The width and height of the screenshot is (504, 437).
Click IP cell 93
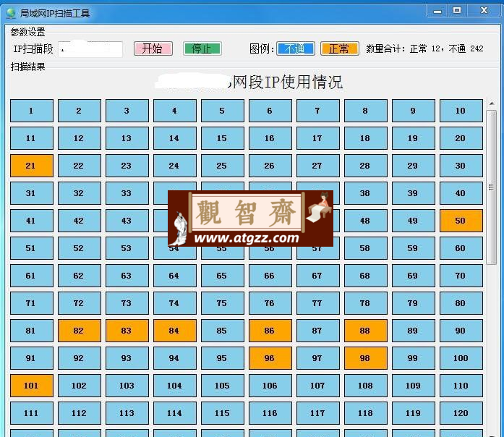click(127, 358)
